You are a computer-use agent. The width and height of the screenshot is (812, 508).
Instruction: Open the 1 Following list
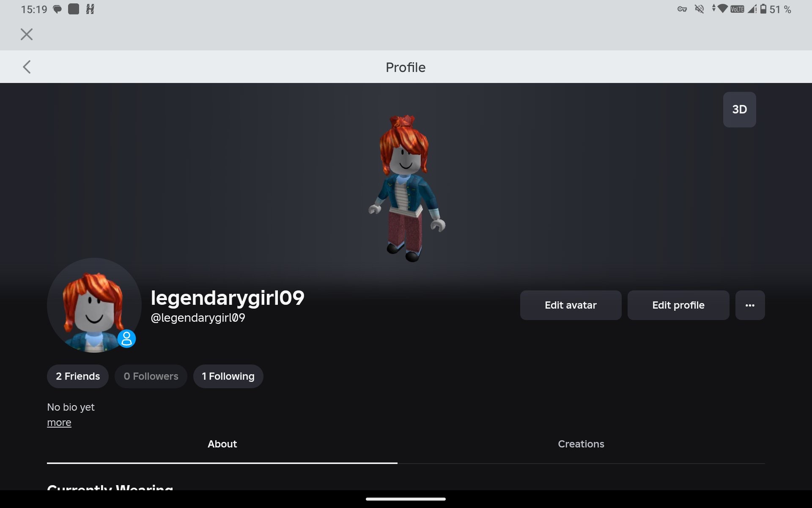click(228, 376)
